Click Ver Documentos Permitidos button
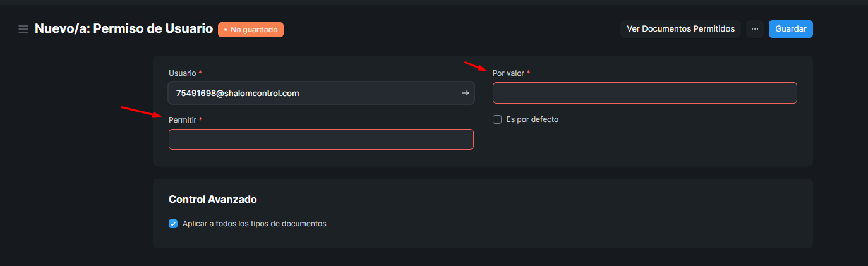868x266 pixels. pyautogui.click(x=680, y=29)
